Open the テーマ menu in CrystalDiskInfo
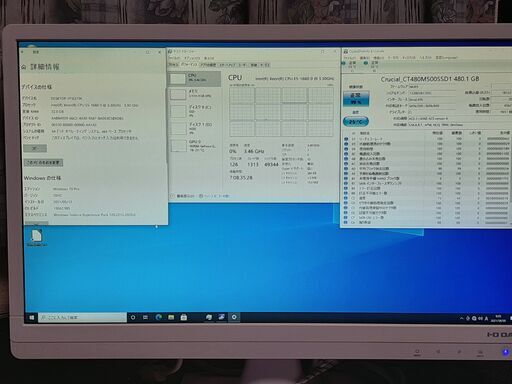 point(393,58)
